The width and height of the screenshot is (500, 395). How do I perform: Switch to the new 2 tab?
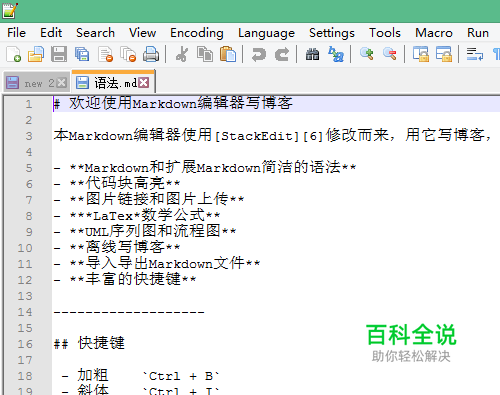click(x=37, y=82)
